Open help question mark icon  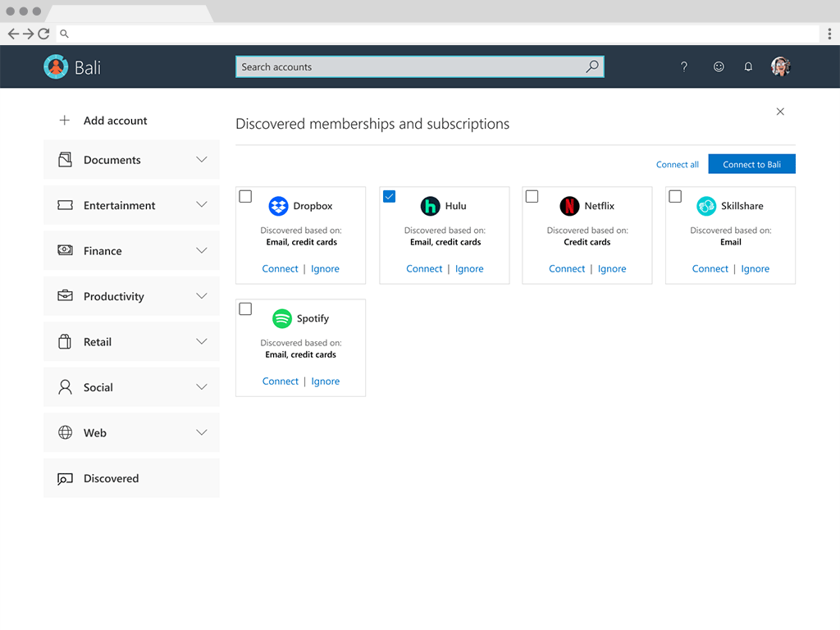[x=683, y=66]
